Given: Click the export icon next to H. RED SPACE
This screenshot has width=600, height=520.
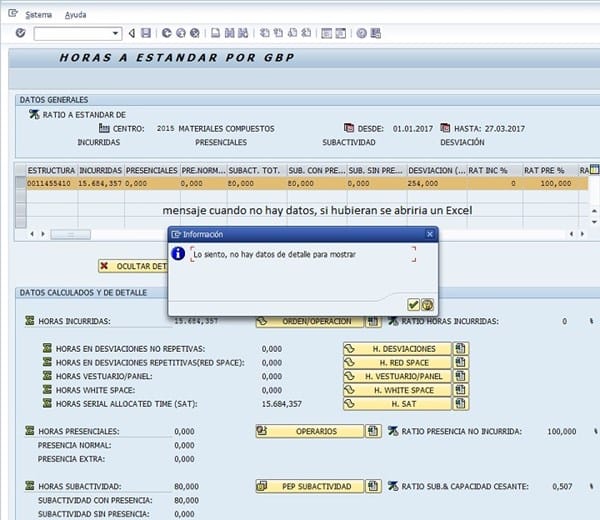Looking at the screenshot, I should tap(461, 362).
